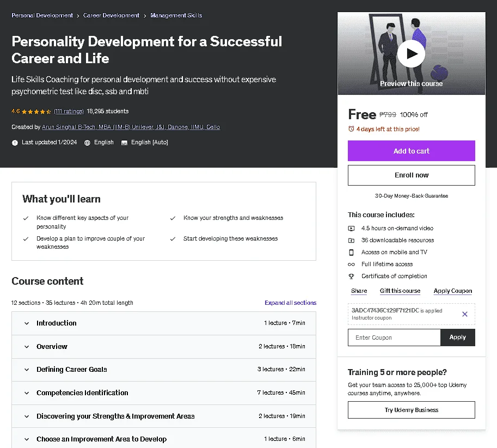The width and height of the screenshot is (497, 448).
Task: Expand the Introduction section
Action: click(x=164, y=323)
